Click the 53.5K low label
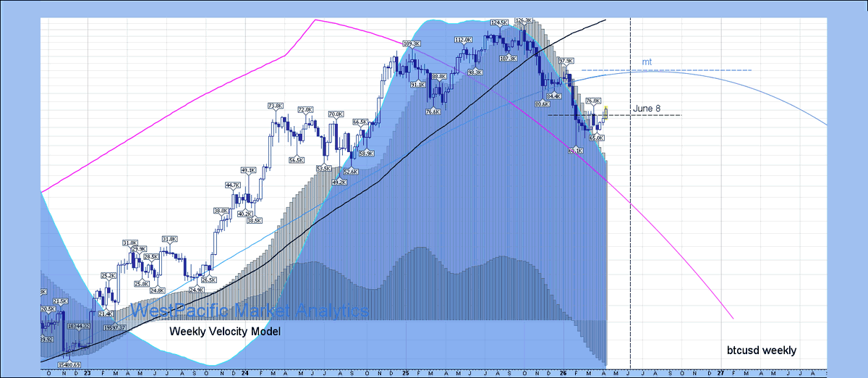868x378 pixels. [x=323, y=168]
